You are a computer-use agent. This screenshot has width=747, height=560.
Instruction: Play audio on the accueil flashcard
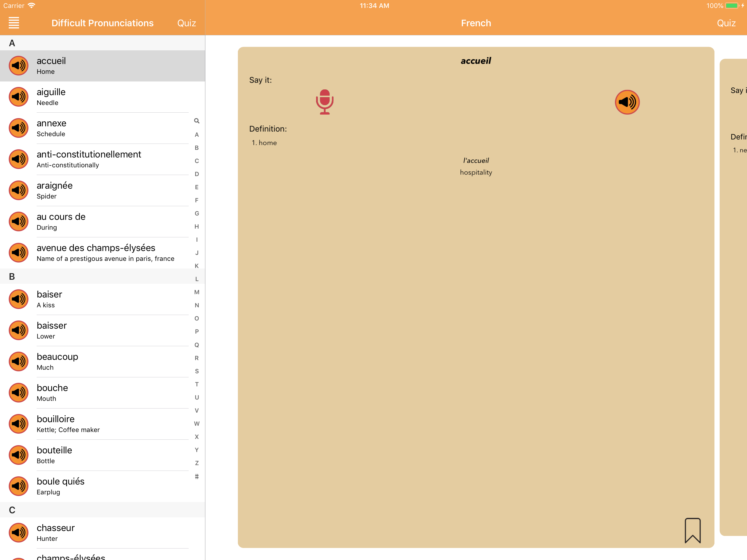627,102
